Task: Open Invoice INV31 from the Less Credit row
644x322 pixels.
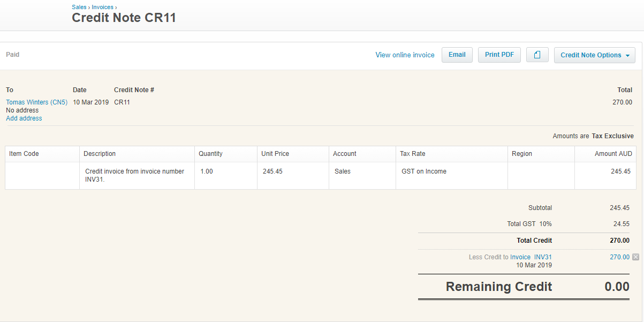Action: click(x=531, y=257)
